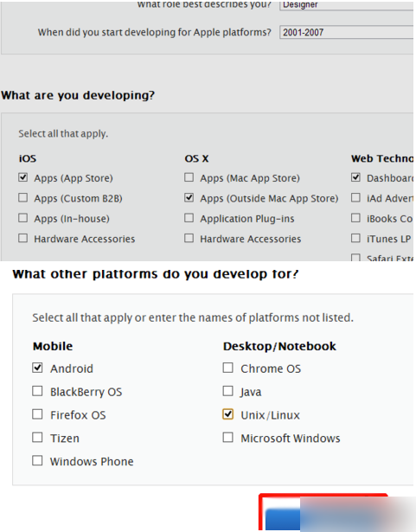Check the iTunes LP checkbox
The width and height of the screenshot is (416, 532).
click(x=355, y=238)
